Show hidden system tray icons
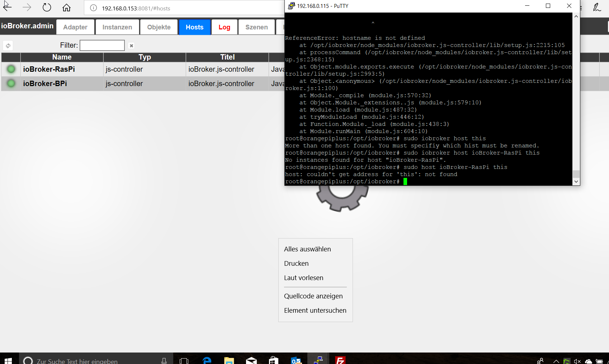Screen dimensions: 609x364 (x=556, y=361)
